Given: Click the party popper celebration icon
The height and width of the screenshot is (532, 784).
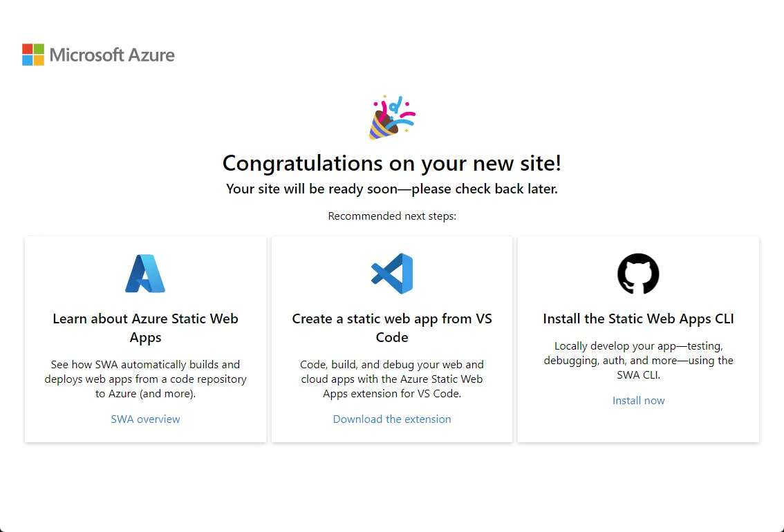Looking at the screenshot, I should click(392, 117).
